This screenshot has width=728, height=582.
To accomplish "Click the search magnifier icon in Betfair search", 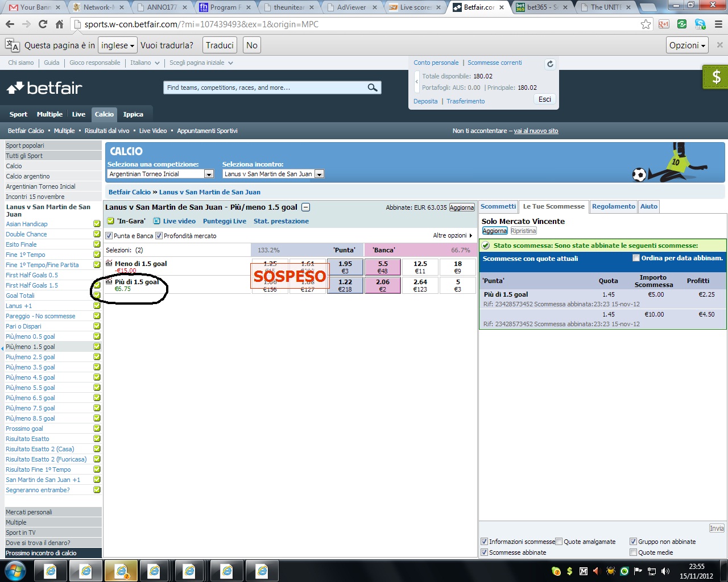I will [373, 88].
